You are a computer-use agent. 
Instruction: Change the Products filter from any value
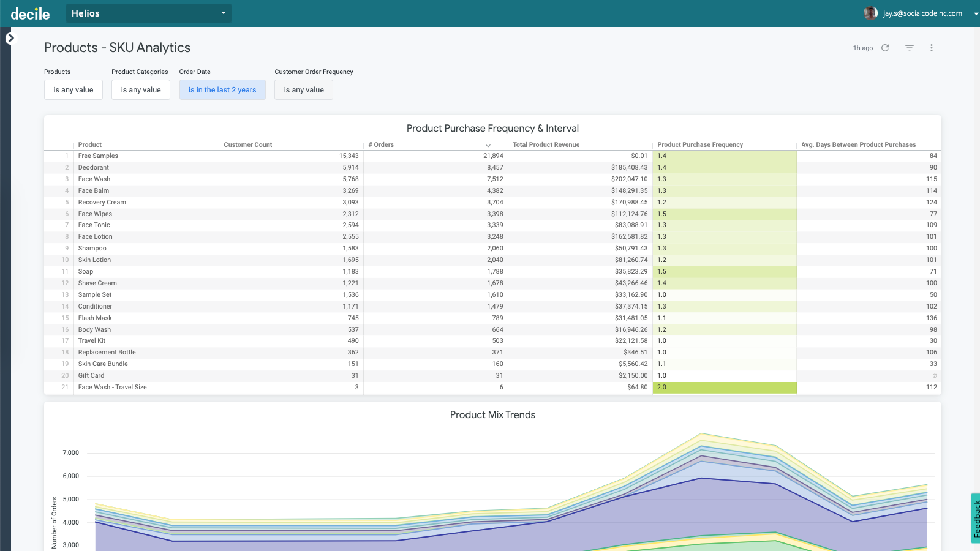[x=73, y=89]
